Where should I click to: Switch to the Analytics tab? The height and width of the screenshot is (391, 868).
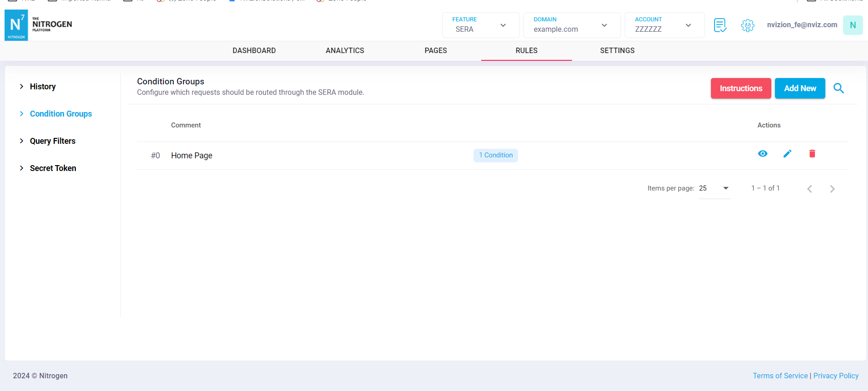(x=345, y=51)
